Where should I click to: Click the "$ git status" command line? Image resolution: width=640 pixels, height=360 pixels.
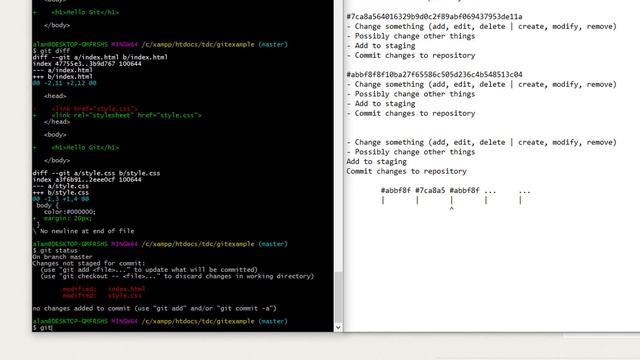(x=55, y=251)
